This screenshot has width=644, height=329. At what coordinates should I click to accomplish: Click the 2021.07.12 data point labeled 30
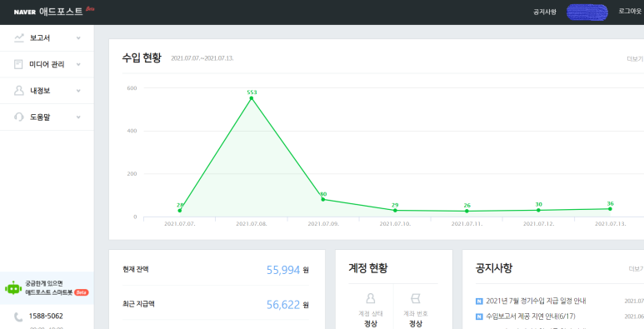pos(538,210)
